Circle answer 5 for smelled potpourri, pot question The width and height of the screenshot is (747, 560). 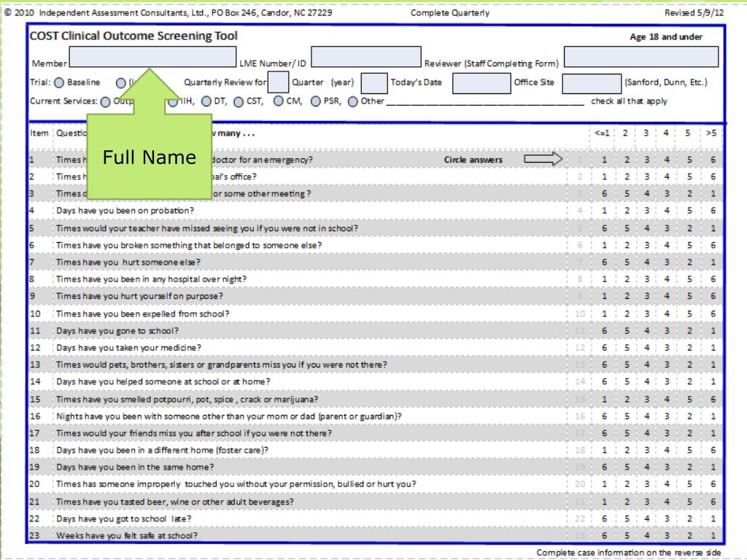click(689, 400)
